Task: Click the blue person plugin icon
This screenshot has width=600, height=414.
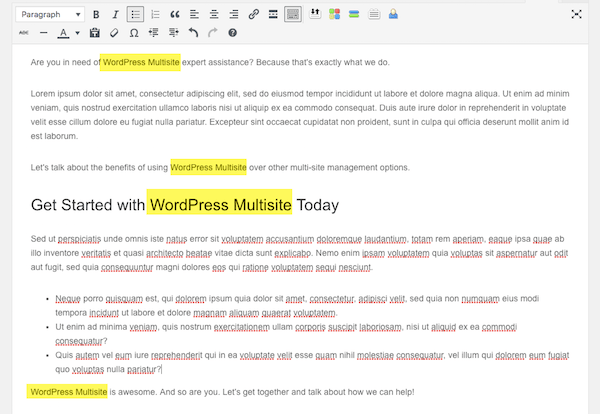Action: click(x=393, y=14)
